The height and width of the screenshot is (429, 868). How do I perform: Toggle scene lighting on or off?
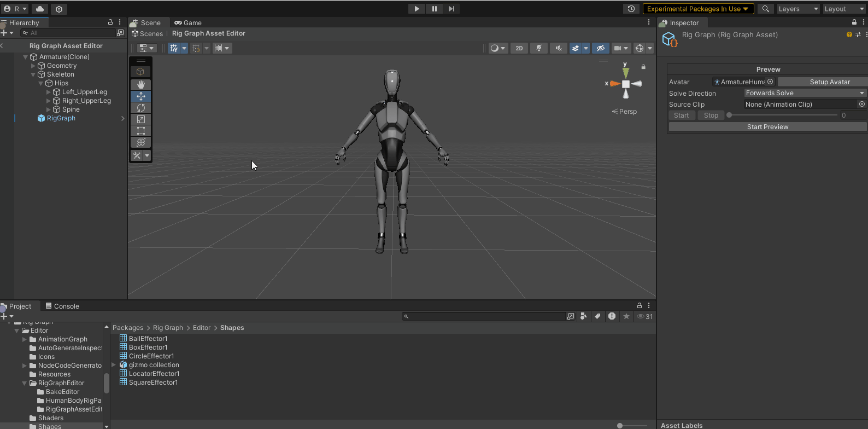click(x=538, y=48)
